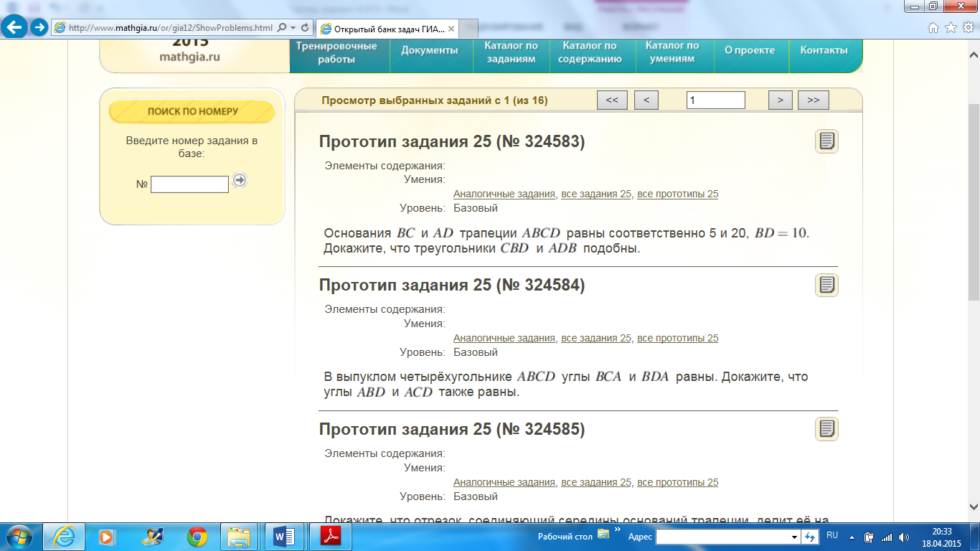Click the mathgia.ru URL in the address bar
Viewport: 980px width, 551px height.
pos(171,28)
